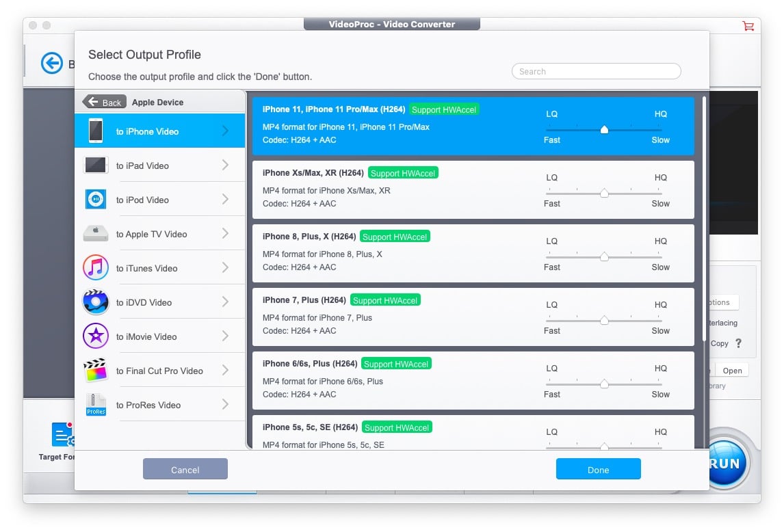Click the RUN button

click(x=727, y=462)
